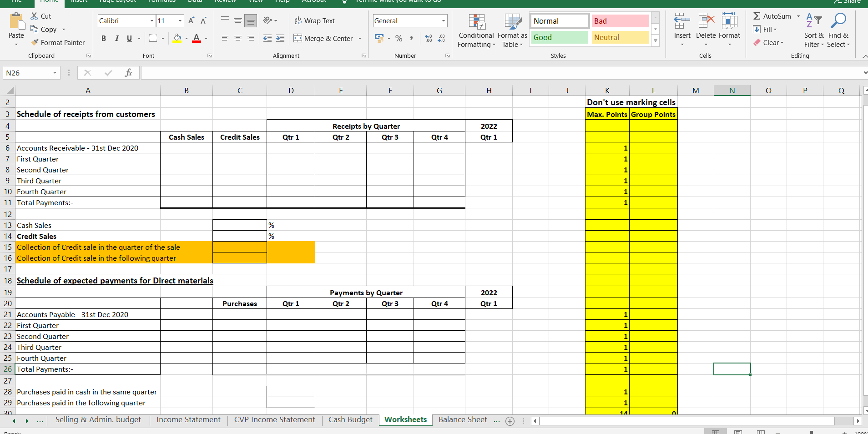Apply the Good cell style
868x434 pixels.
coord(560,37)
